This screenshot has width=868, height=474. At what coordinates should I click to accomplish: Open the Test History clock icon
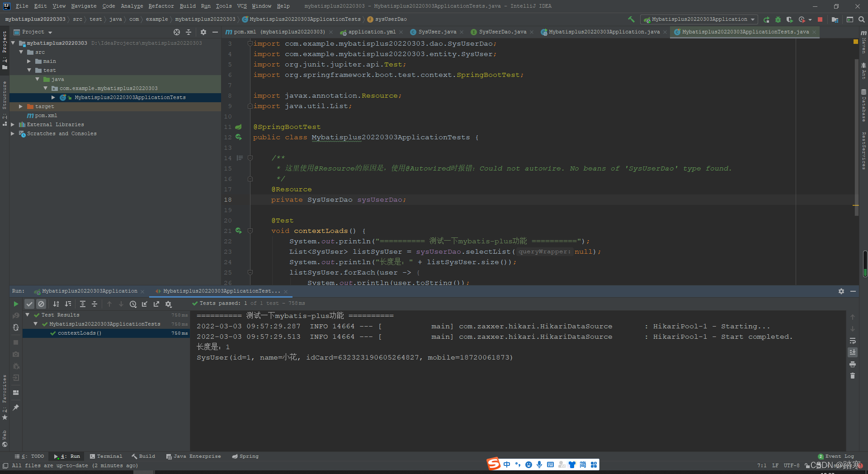tap(133, 304)
